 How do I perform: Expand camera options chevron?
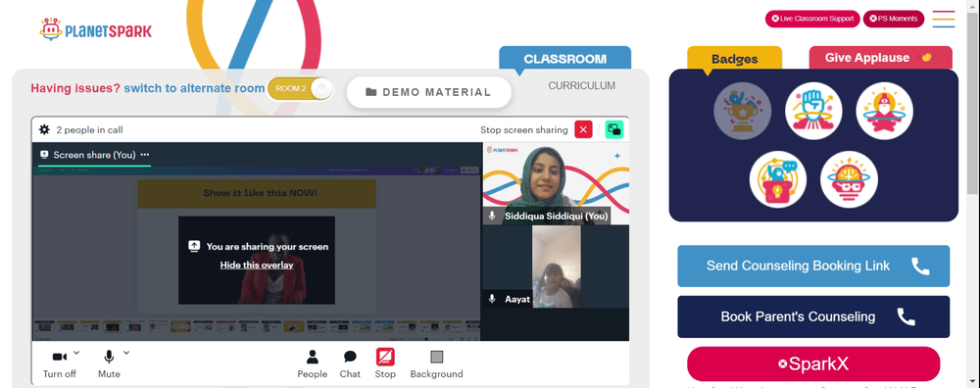[x=76, y=353]
